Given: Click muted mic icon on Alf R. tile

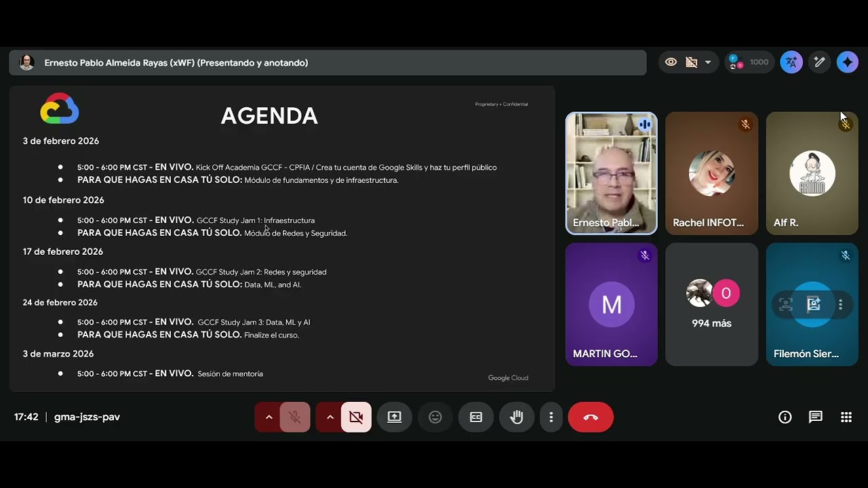Looking at the screenshot, I should [846, 125].
